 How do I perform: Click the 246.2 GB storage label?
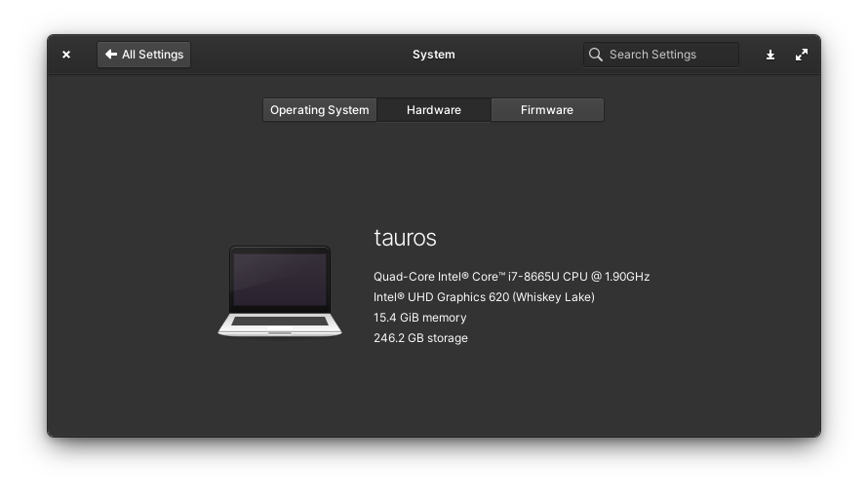tap(420, 338)
